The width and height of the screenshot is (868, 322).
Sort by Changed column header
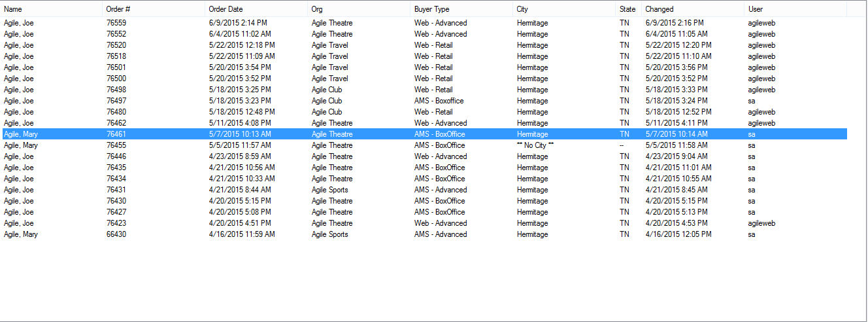[693, 9]
